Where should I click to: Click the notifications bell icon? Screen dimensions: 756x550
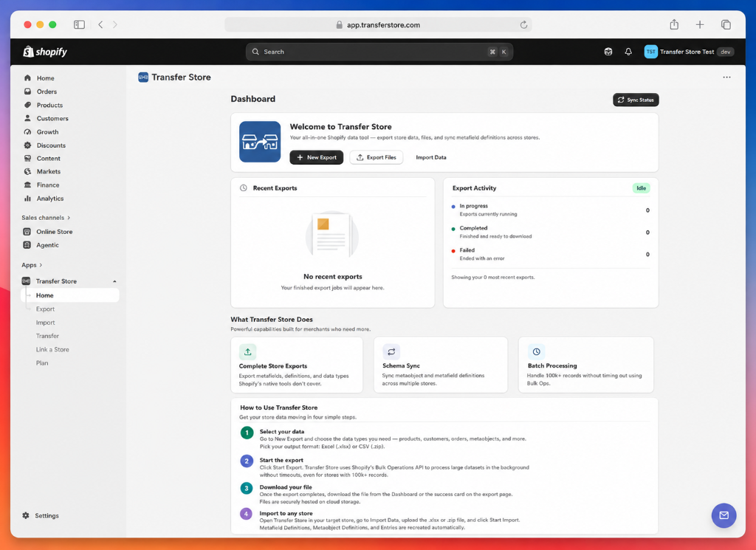[628, 52]
